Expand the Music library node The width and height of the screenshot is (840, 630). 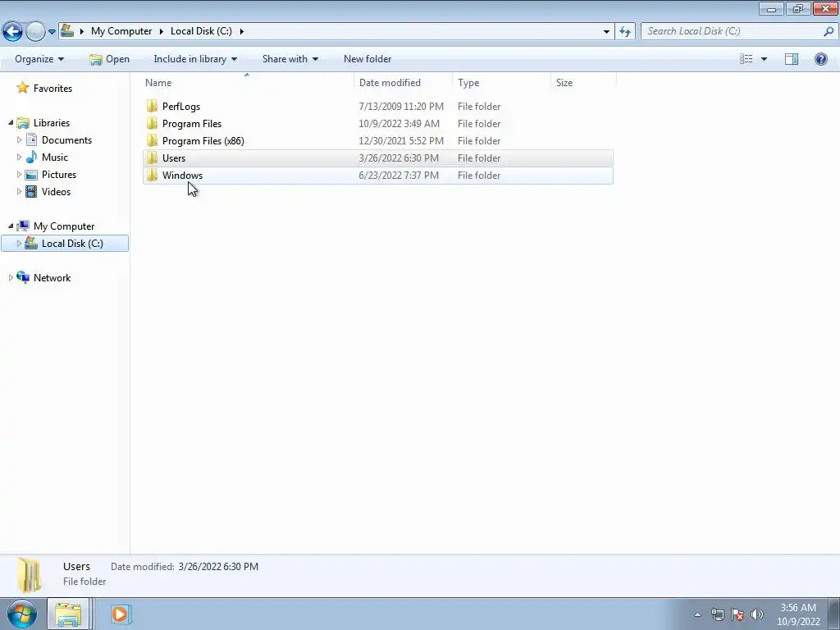pyautogui.click(x=20, y=157)
